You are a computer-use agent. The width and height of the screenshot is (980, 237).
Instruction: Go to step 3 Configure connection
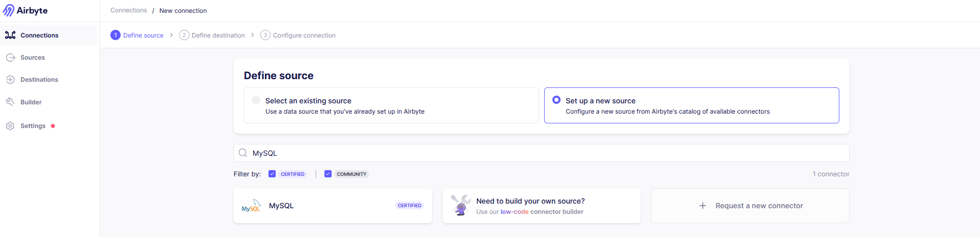(298, 35)
